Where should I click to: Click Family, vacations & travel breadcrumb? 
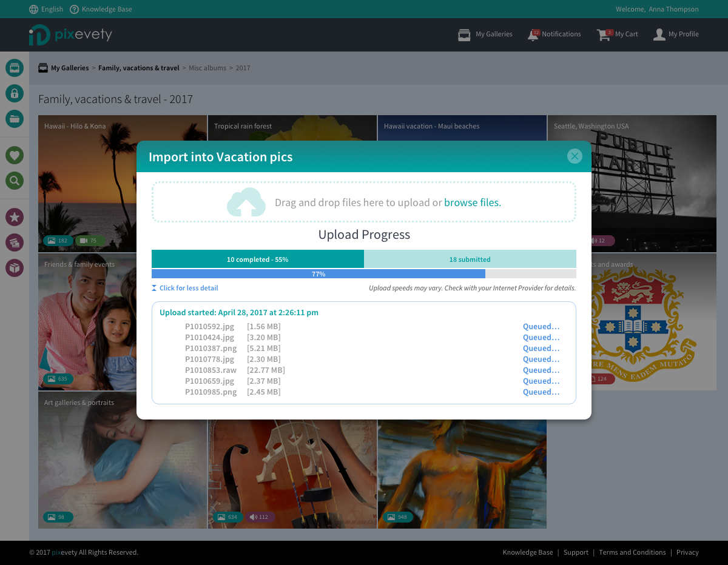[x=139, y=68]
